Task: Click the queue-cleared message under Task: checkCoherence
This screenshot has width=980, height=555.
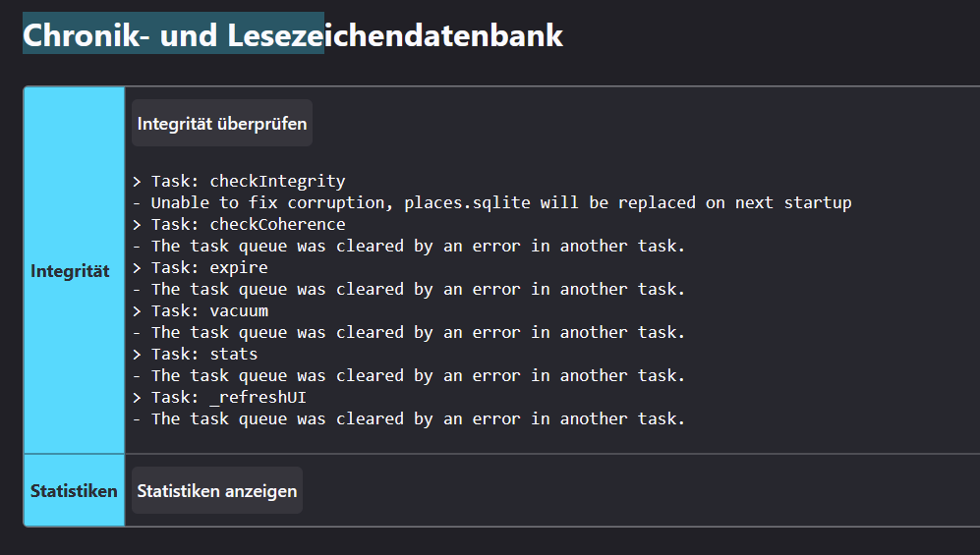Action: 408,247
